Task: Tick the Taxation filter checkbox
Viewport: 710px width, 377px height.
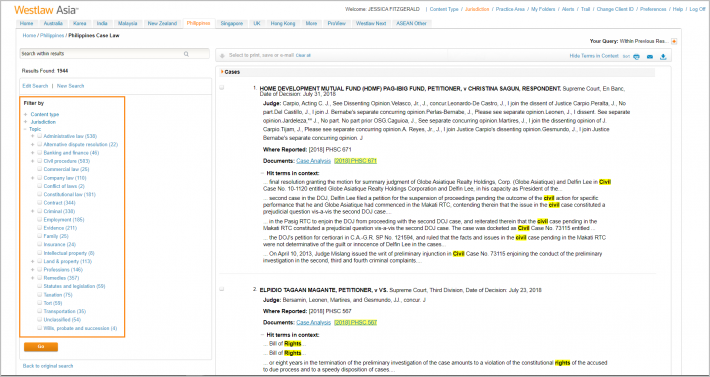Action: point(40,295)
